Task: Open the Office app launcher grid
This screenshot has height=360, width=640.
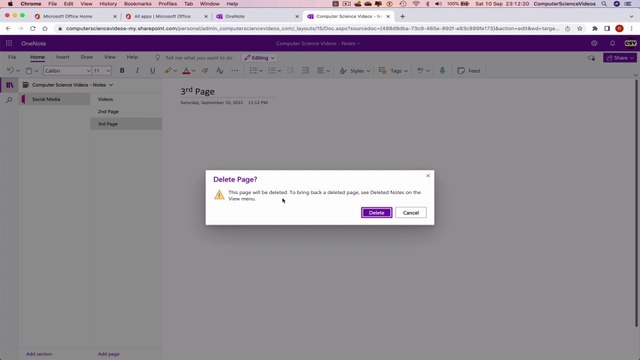Action: (x=9, y=43)
